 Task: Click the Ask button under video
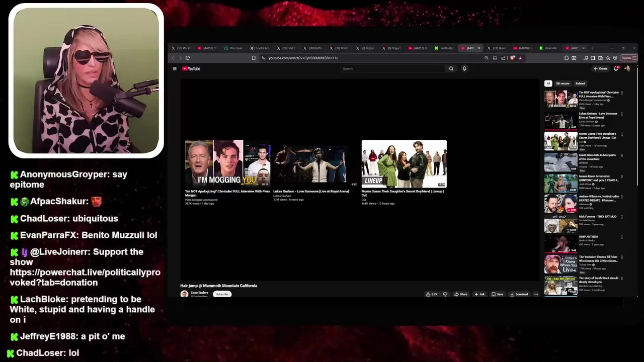click(479, 294)
